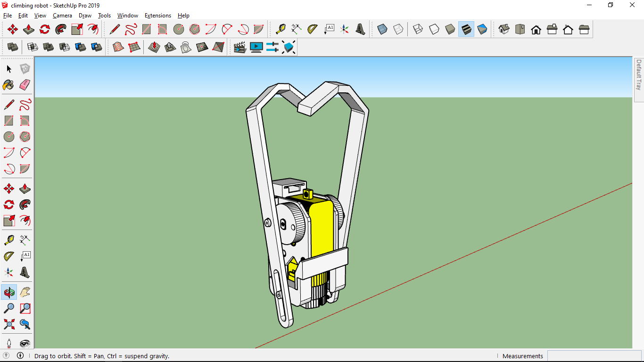This screenshot has height=362, width=644.
Task: Go back with the Previous view tool
Action: 25,324
